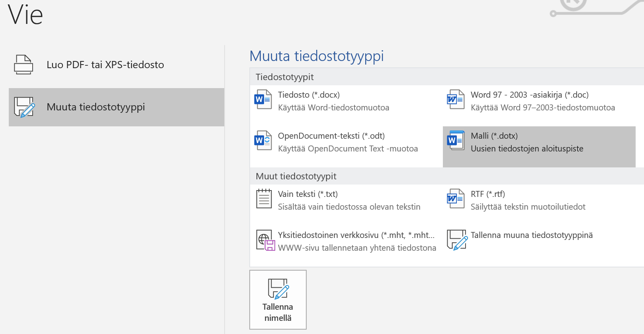Click the text Käyttää Word-tiedostomuotoa
The width and height of the screenshot is (644, 334).
(334, 108)
